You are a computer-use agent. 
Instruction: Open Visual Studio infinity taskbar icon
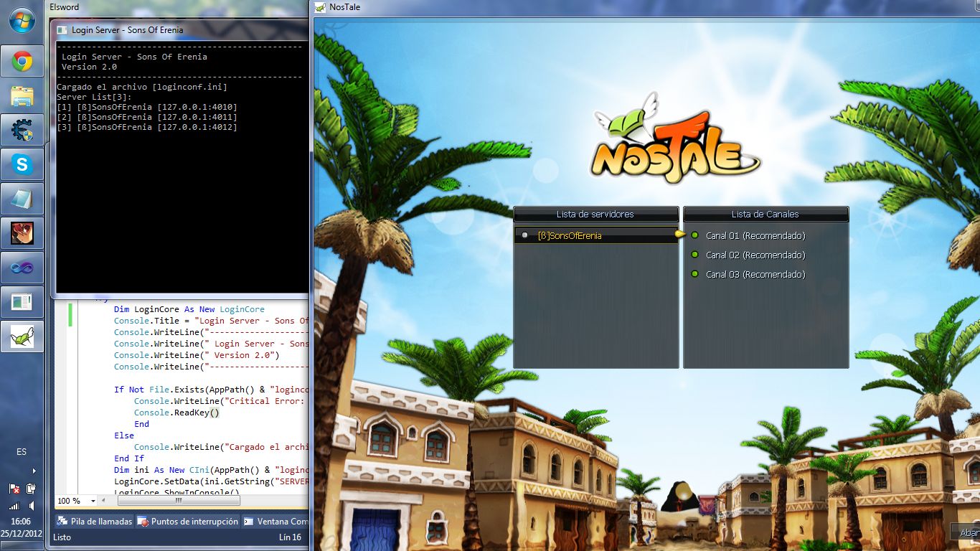pyautogui.click(x=22, y=268)
